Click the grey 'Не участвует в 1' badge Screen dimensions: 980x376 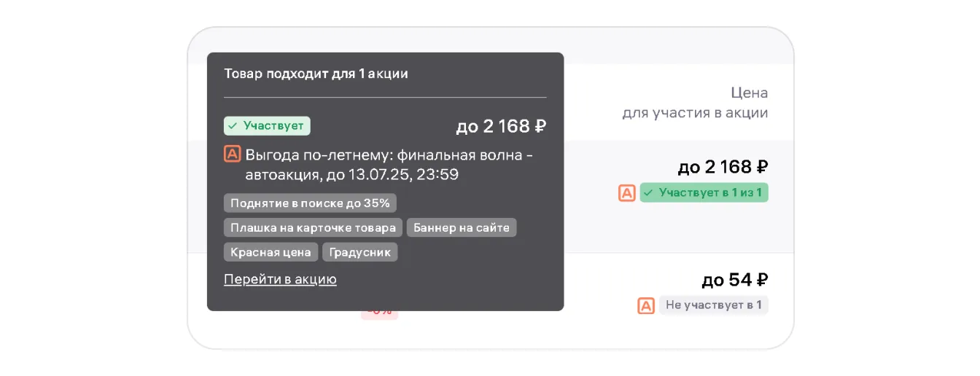pos(713,305)
